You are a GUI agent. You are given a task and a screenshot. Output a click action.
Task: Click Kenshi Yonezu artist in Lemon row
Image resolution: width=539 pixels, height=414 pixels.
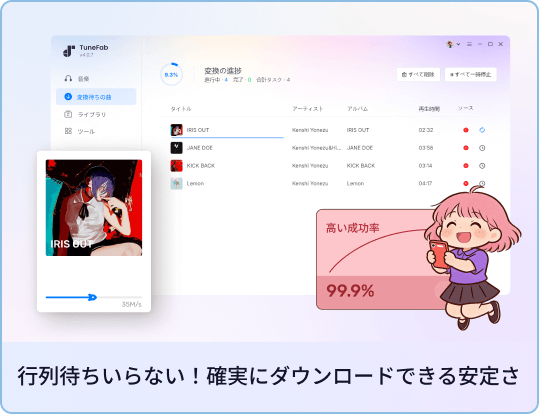click(x=310, y=183)
